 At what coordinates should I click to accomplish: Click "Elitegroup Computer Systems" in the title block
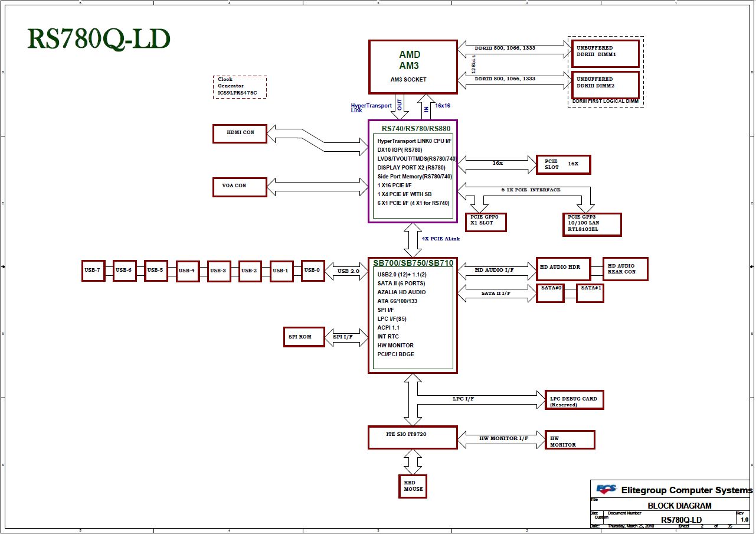687,490
